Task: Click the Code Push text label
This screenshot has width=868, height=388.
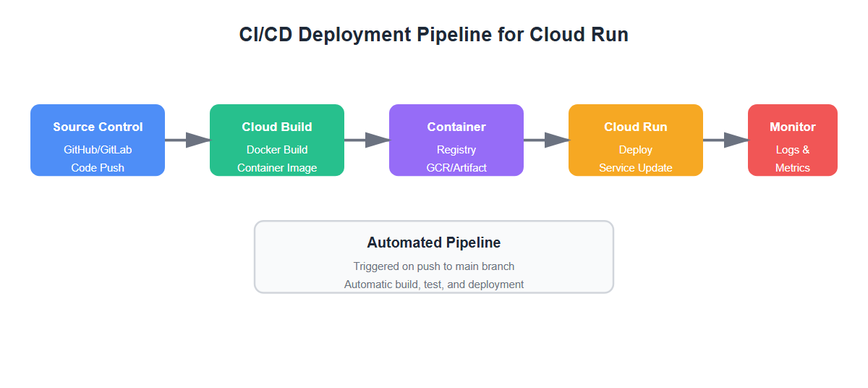Action: tap(98, 168)
